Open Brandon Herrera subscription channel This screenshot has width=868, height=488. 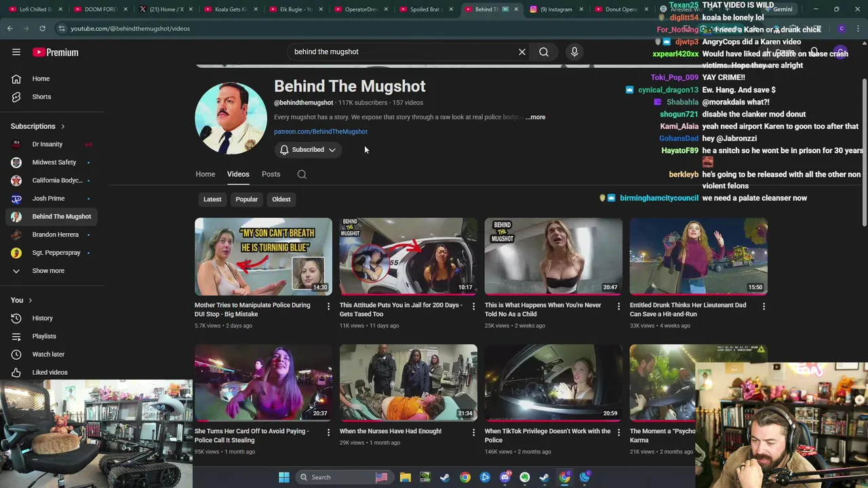[54, 235]
